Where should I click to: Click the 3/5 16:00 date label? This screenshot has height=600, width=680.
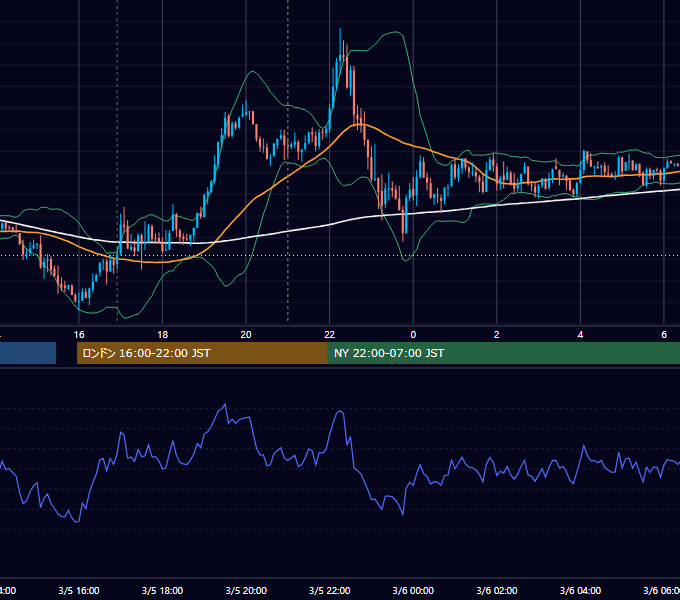pos(79,590)
